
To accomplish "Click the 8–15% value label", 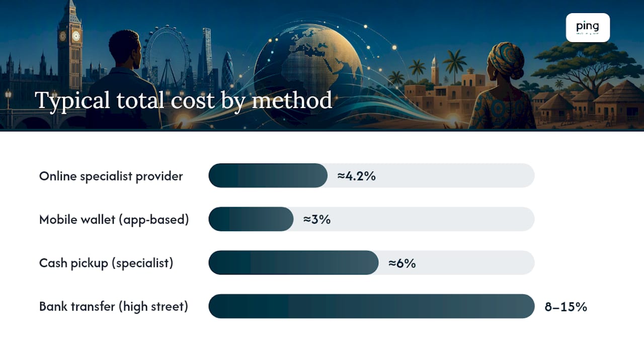I will point(566,307).
